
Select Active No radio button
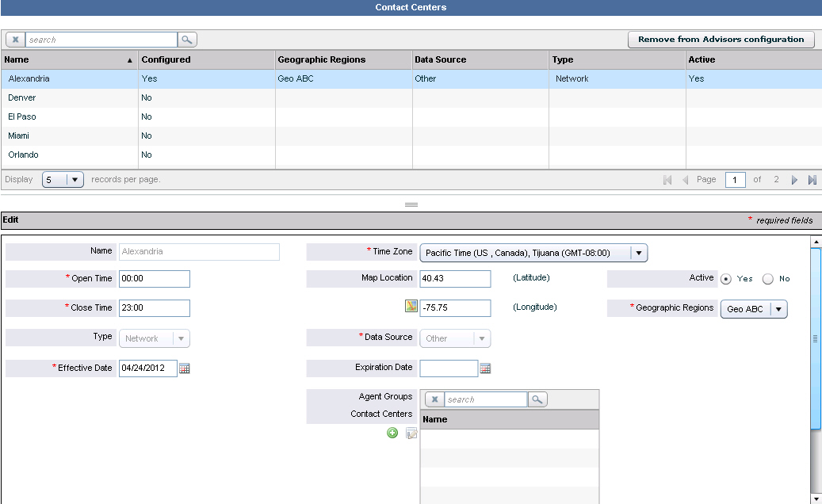coord(768,279)
